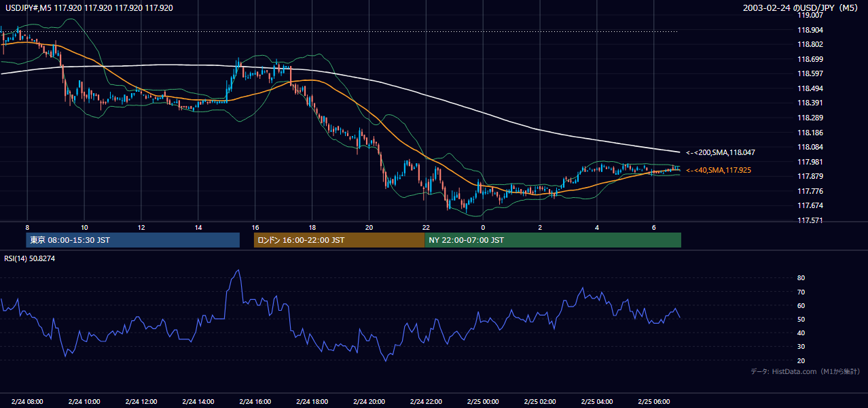Viewport: 868px width, 408px height.
Task: Click the 118.699 price axis label
Action: [810, 59]
